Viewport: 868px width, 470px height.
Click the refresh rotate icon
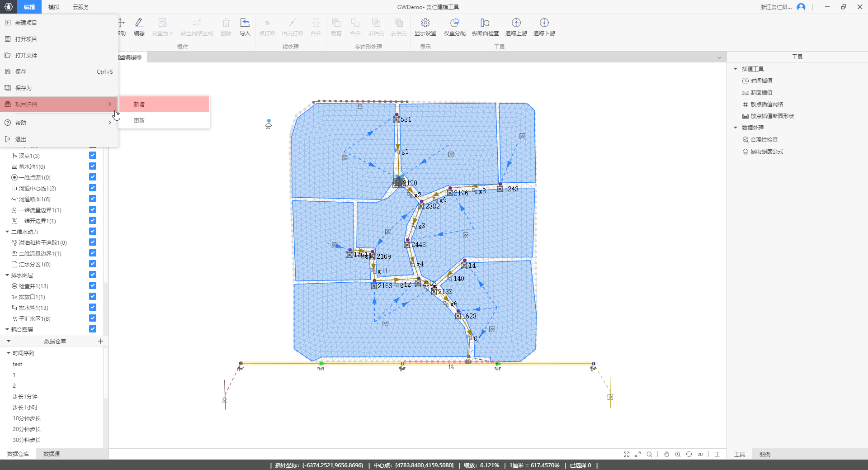pos(689,454)
